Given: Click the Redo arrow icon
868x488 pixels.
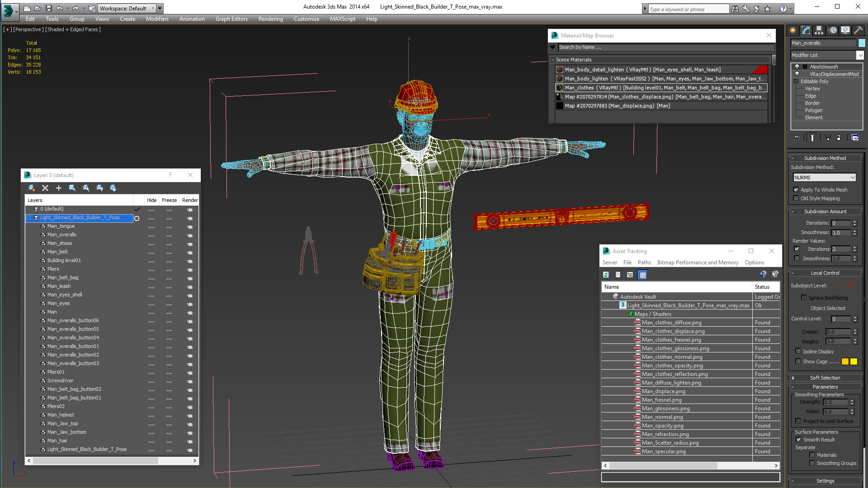Looking at the screenshot, I should tap(75, 8).
